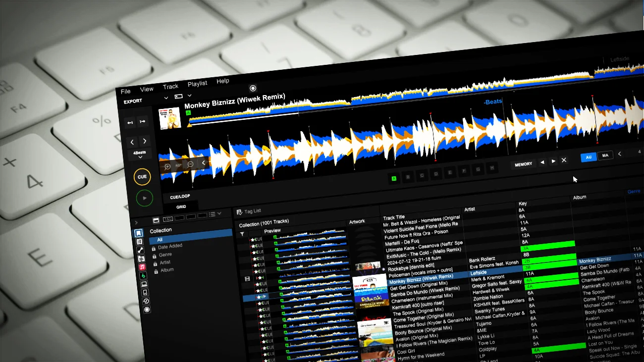The image size is (644, 362).
Task: Open the layout dropdown next to EXPORT
Action: (x=166, y=98)
